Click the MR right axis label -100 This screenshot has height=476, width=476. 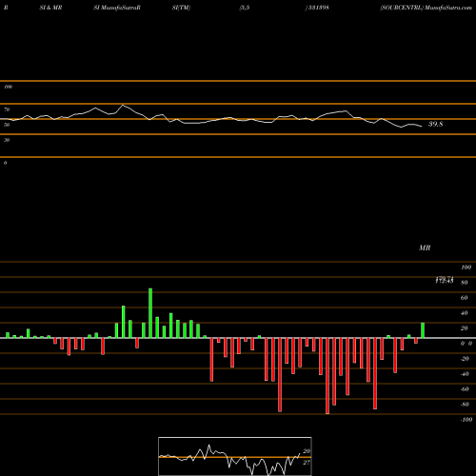click(466, 420)
